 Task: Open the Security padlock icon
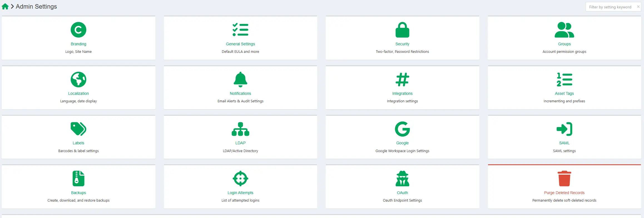(x=402, y=30)
